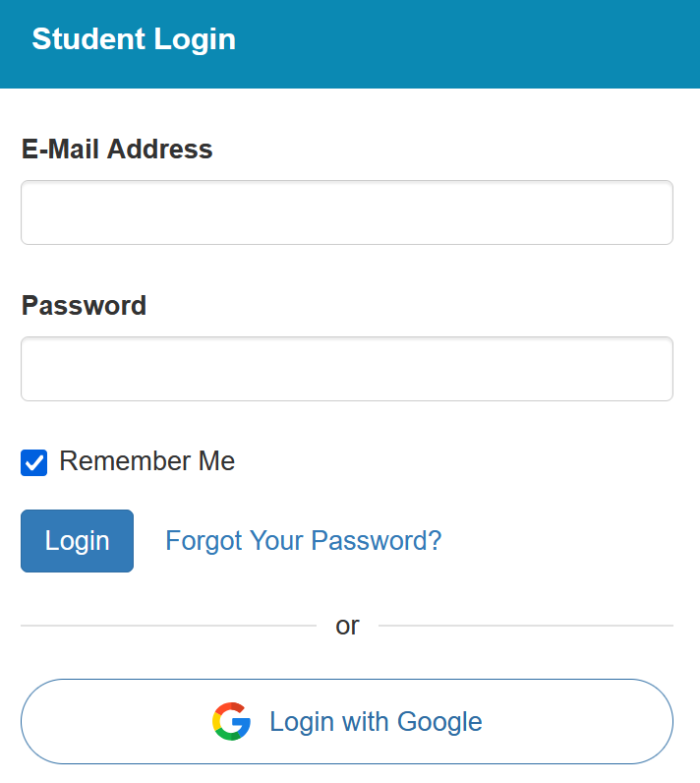
Task: Click the Student Login header title
Action: [134, 39]
